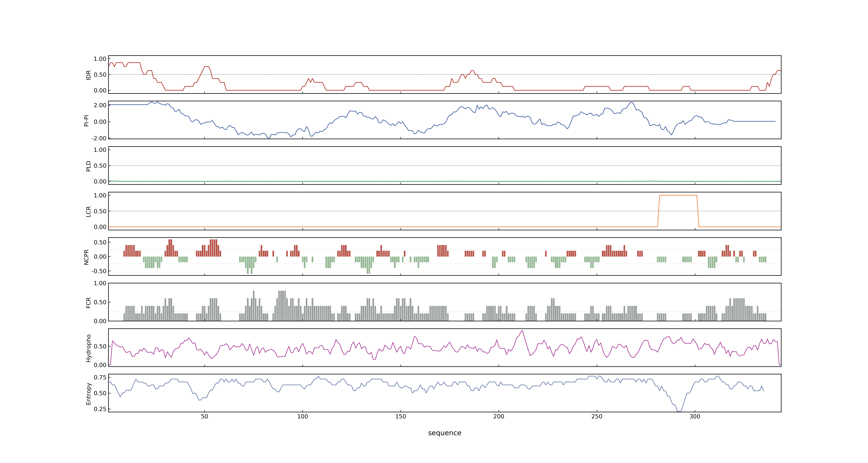Click the LCR y-axis label
Screen dimensions: 868x463
[88, 211]
